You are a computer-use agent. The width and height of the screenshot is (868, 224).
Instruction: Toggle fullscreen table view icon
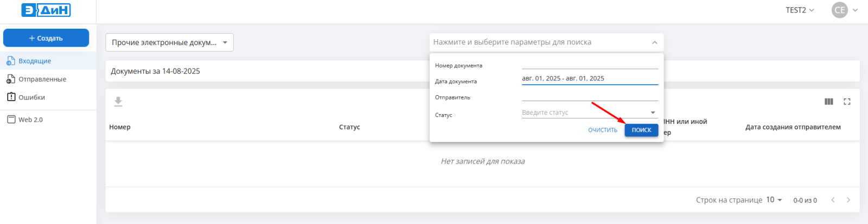(x=847, y=102)
